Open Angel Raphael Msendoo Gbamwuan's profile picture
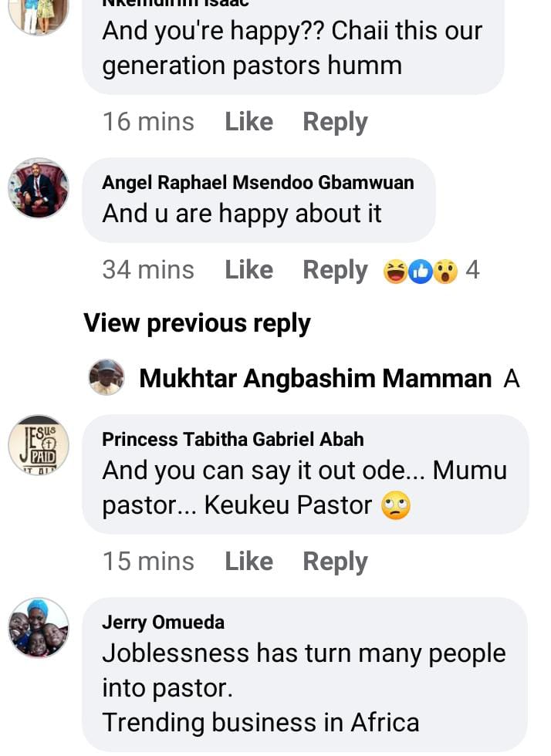 coord(39,188)
